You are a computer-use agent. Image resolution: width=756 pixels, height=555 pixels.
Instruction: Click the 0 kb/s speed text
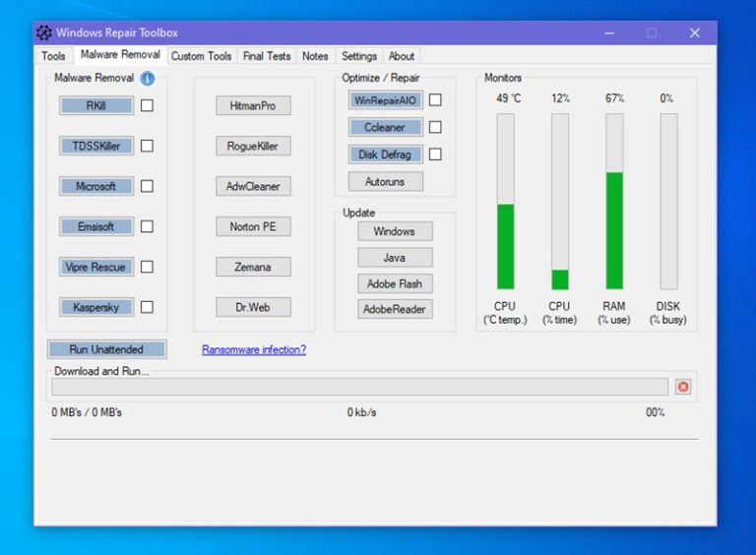click(361, 412)
